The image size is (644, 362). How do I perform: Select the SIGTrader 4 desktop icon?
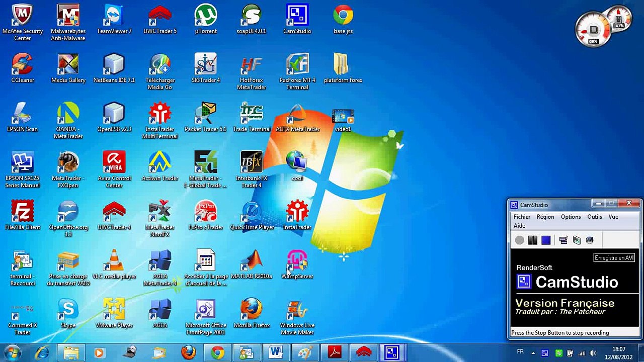tap(206, 68)
